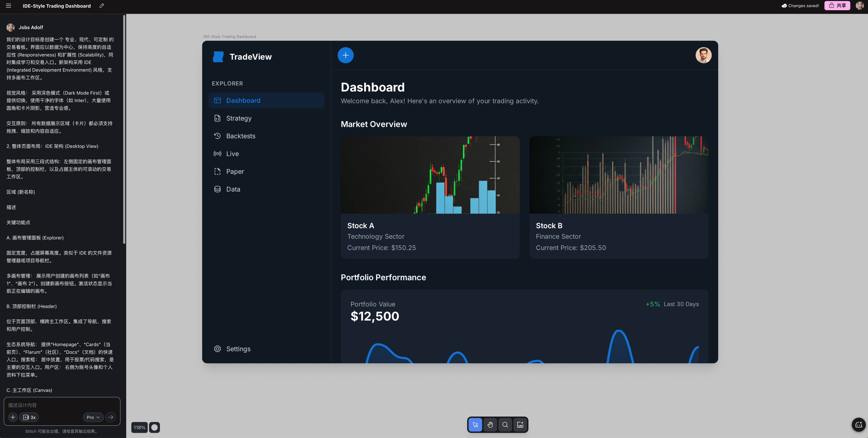Screen dimensions: 868x438
Task: Open the 118% zoom level menu
Action: [139, 428]
